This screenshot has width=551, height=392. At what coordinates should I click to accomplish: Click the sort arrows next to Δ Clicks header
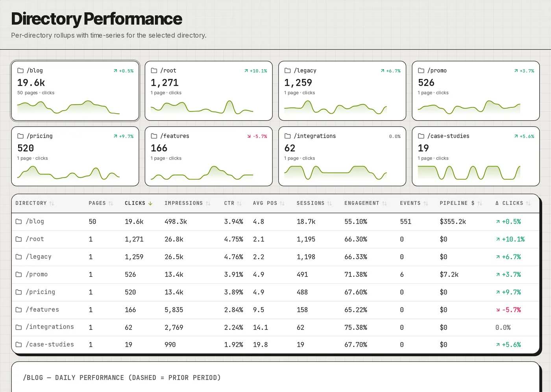[x=528, y=203]
